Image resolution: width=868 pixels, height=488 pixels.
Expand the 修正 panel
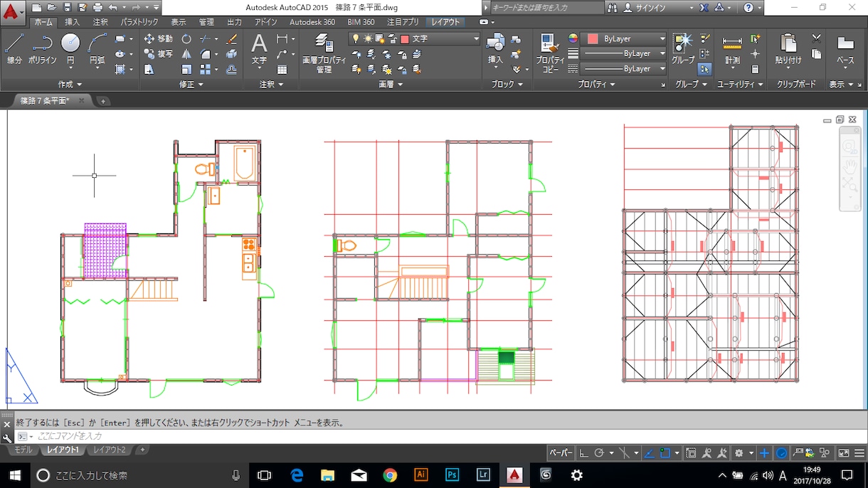[x=191, y=85]
